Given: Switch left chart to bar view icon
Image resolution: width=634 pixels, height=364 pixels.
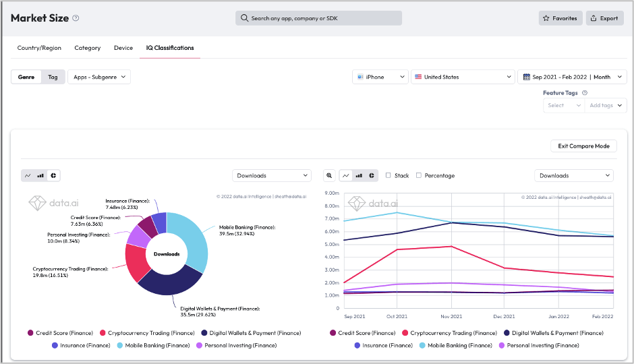Looking at the screenshot, I should (x=40, y=176).
